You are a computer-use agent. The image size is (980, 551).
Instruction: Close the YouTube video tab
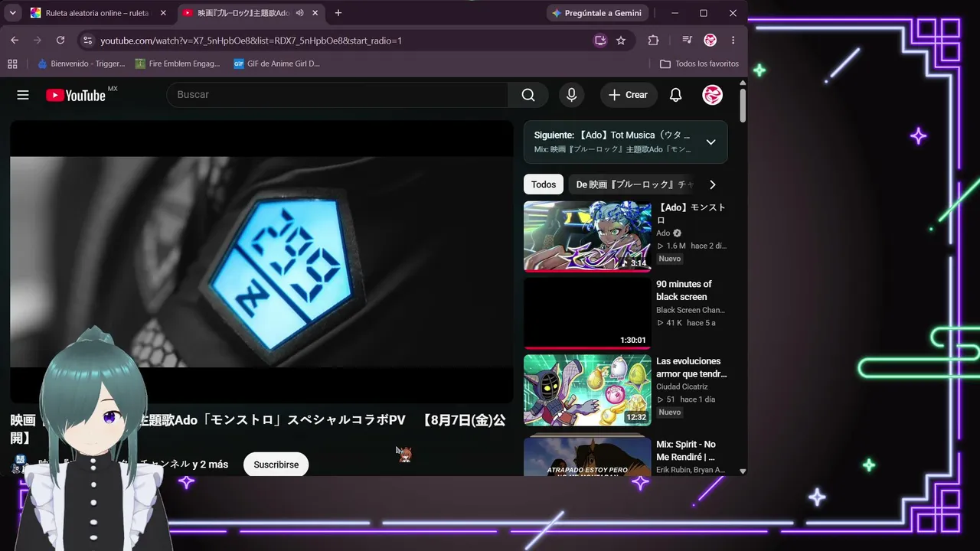click(x=315, y=13)
